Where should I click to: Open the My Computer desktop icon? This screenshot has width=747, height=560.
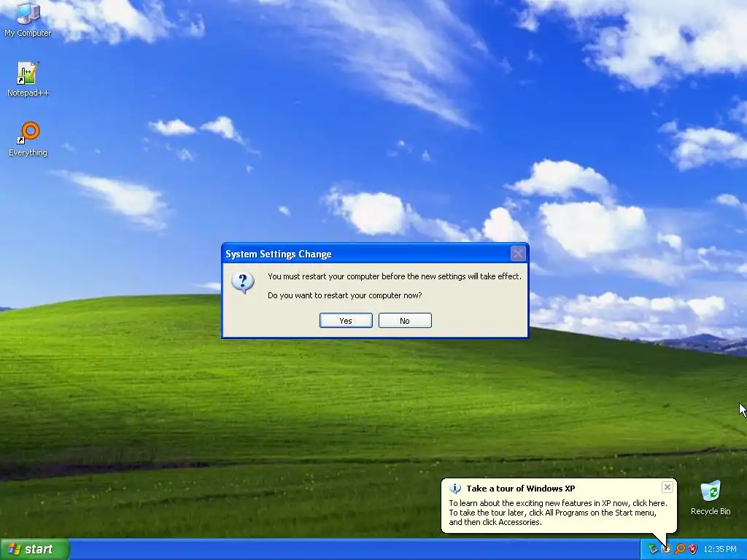(x=28, y=19)
